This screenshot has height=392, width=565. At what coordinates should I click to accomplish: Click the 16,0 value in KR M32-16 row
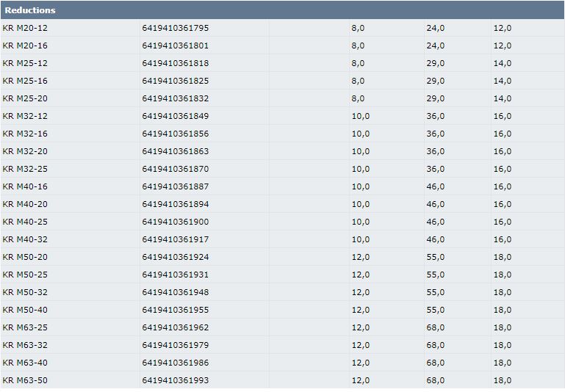click(503, 134)
